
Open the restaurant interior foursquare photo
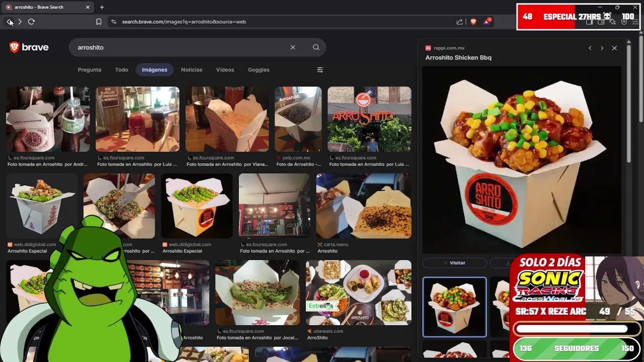pos(274,206)
